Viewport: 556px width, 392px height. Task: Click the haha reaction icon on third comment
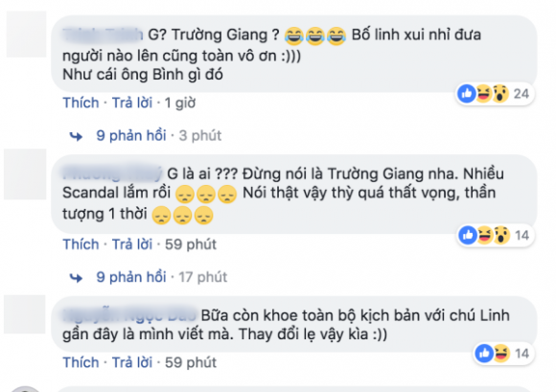click(501, 353)
